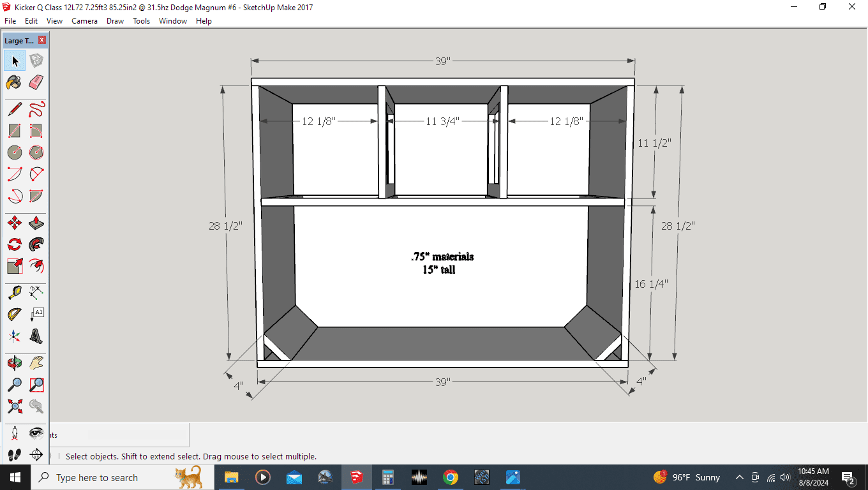Select the Pie arc tool
Screen dimensions: 868x490
tap(36, 196)
